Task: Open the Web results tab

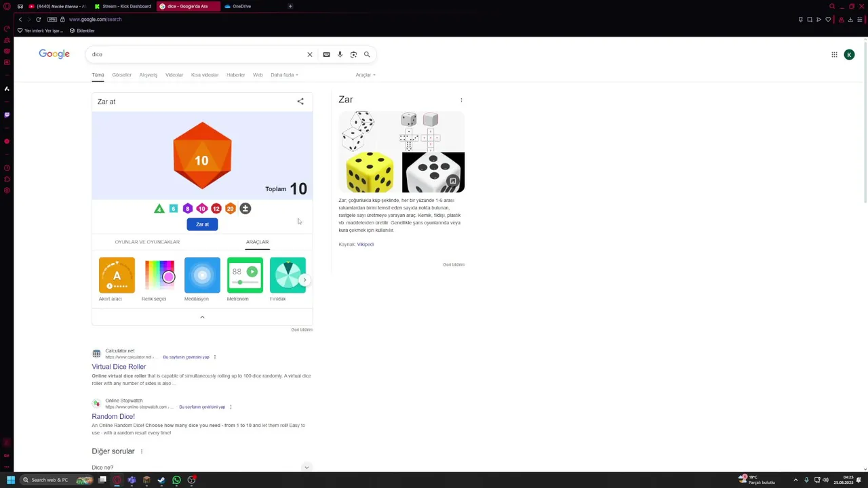Action: click(258, 75)
